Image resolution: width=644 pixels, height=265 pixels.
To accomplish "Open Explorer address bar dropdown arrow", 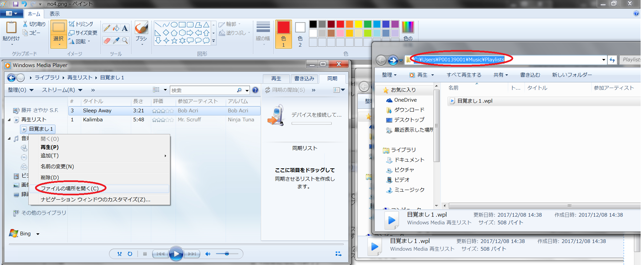I will coord(604,60).
